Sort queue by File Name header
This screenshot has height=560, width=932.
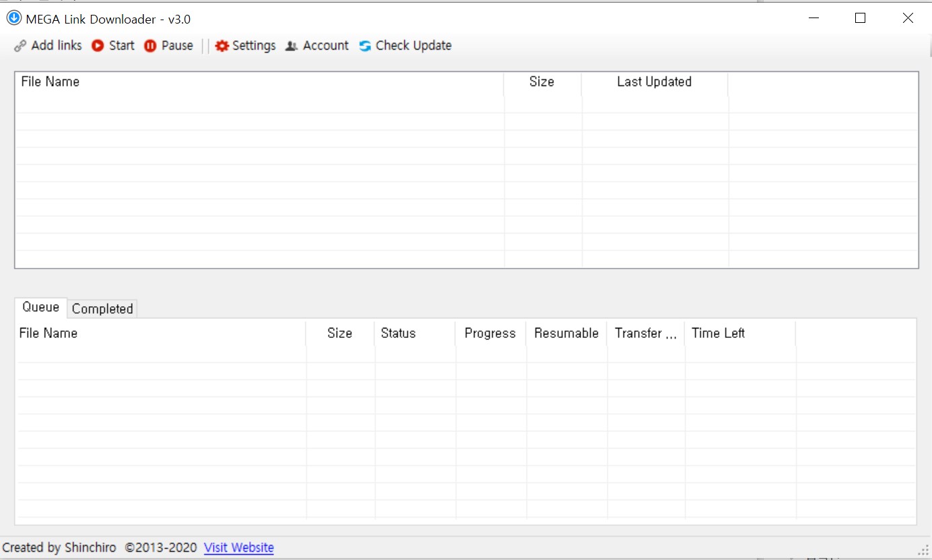(x=161, y=333)
